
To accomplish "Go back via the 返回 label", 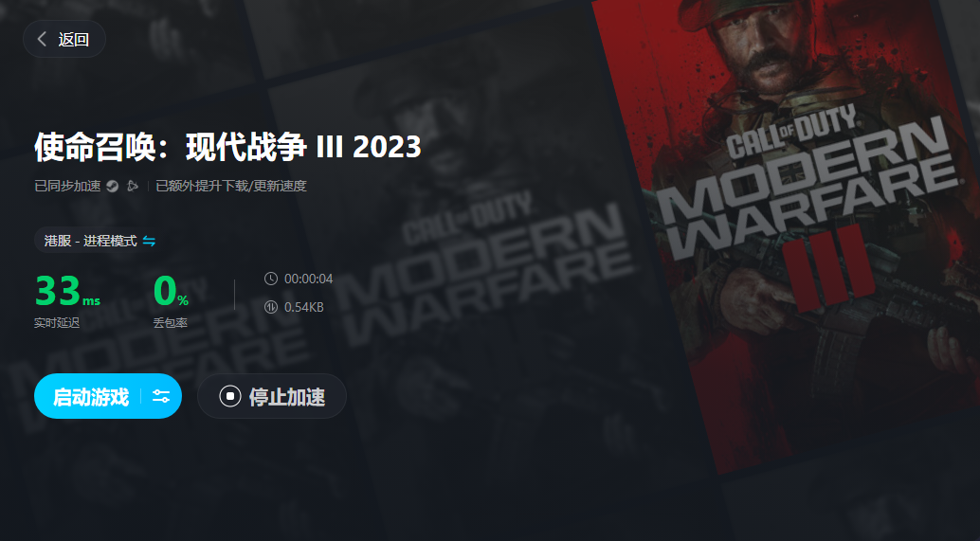I will 74,40.
